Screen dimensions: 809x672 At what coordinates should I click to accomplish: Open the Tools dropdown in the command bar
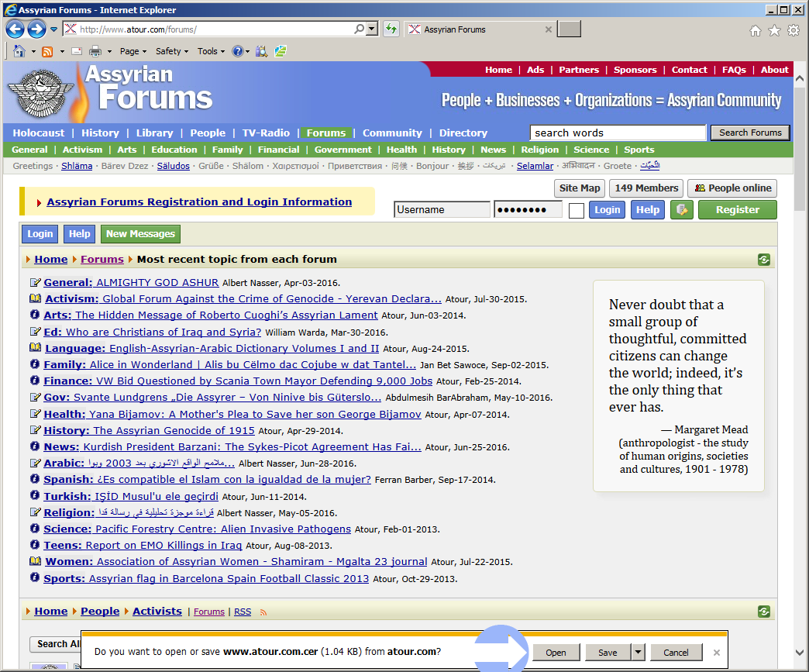click(211, 51)
